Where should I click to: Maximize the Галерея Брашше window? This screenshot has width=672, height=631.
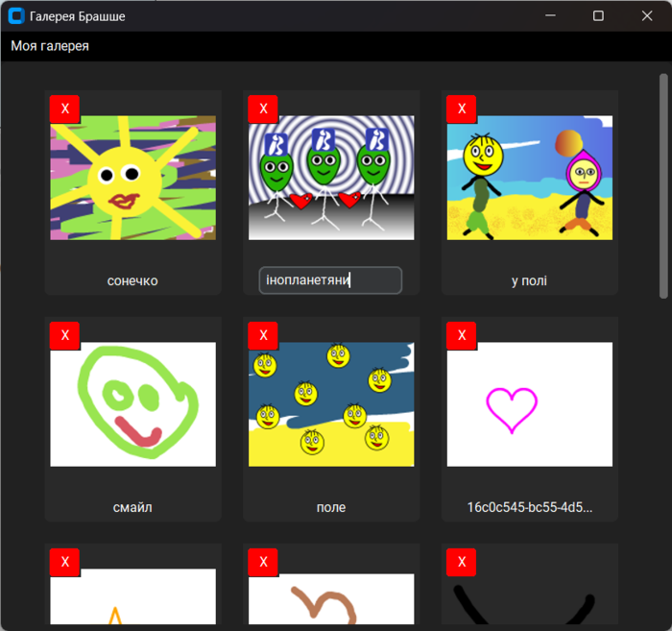(598, 16)
